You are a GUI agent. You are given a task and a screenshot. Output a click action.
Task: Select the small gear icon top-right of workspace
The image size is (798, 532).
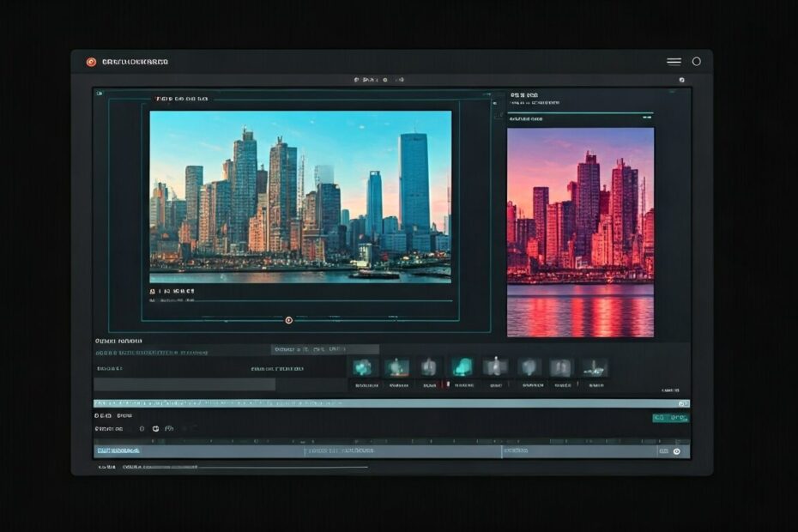(x=683, y=79)
